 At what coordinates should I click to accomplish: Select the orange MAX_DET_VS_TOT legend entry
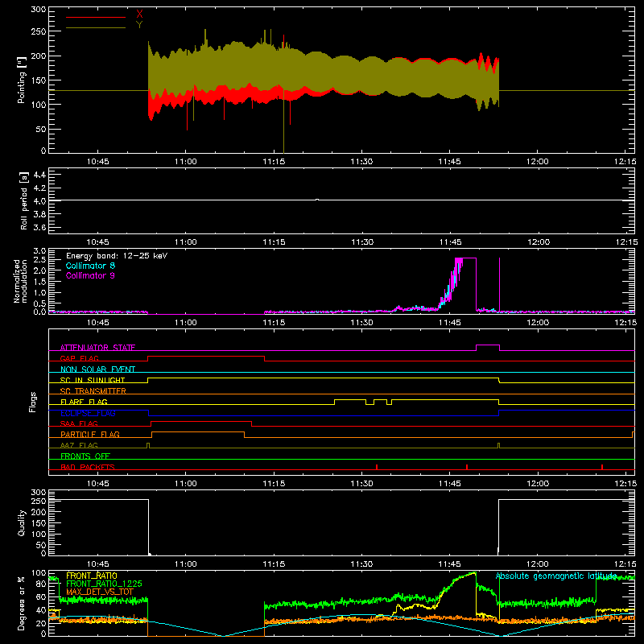coord(100,592)
